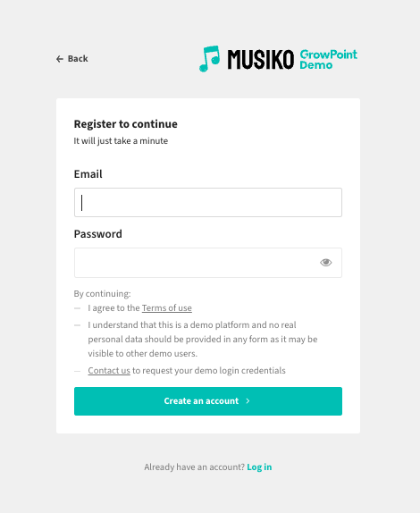
Task: Click the Password field label
Action: pos(97,234)
